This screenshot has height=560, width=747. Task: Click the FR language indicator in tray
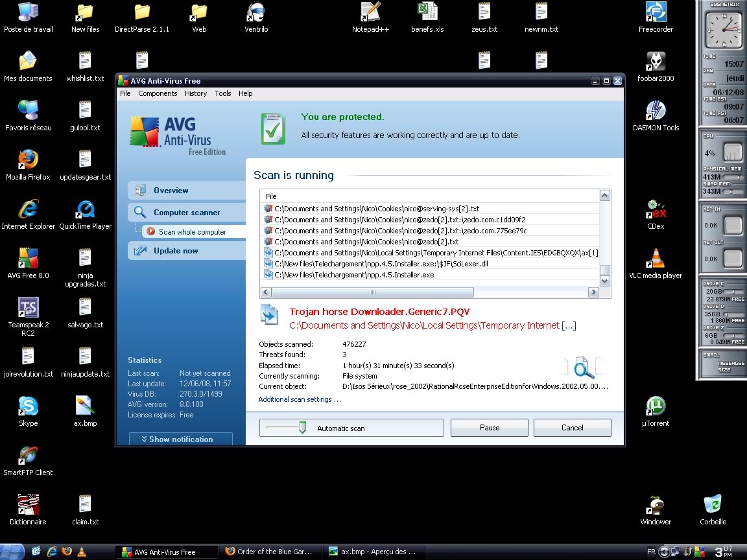click(651, 552)
